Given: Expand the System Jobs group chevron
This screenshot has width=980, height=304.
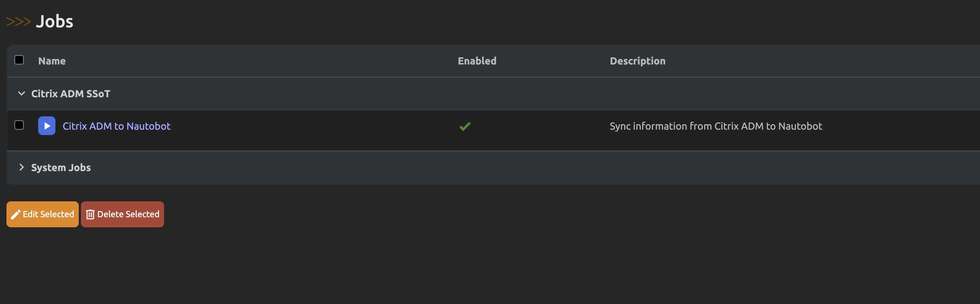Looking at the screenshot, I should tap(22, 167).
